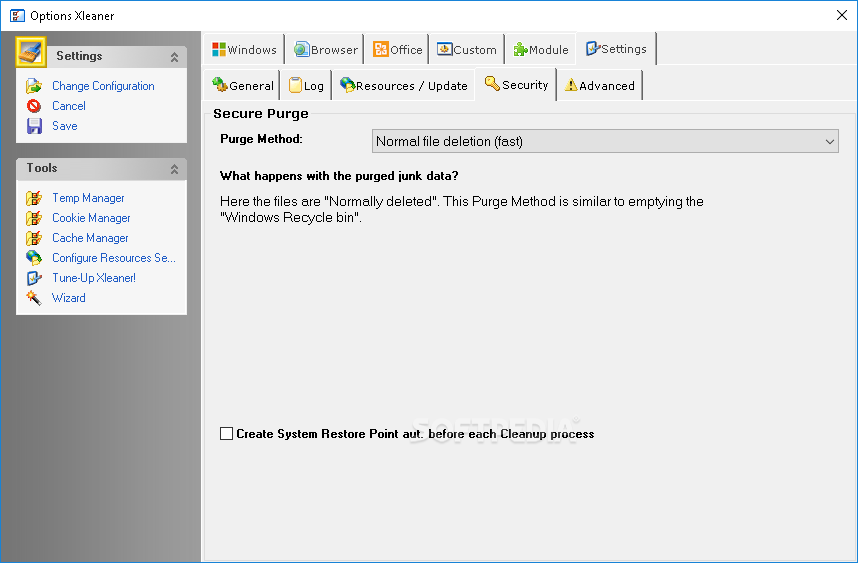Switch to the Custom tab
Viewport: 858px width, 563px height.
[467, 50]
